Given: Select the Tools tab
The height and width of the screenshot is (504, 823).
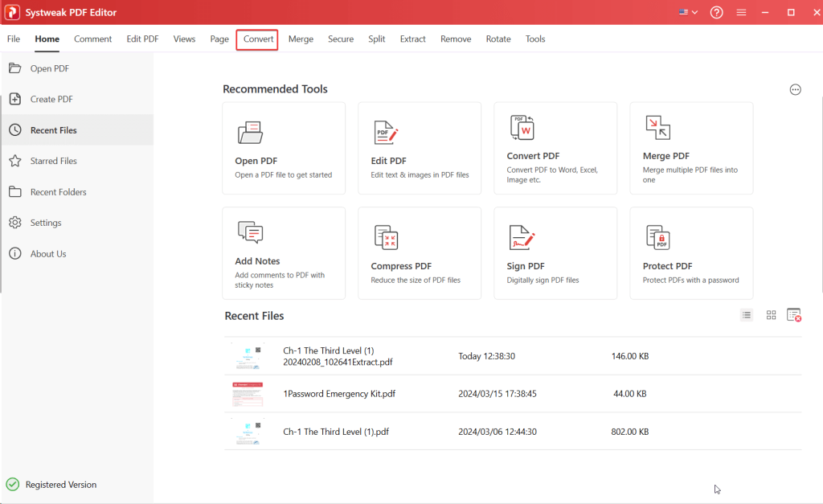Looking at the screenshot, I should tap(535, 39).
